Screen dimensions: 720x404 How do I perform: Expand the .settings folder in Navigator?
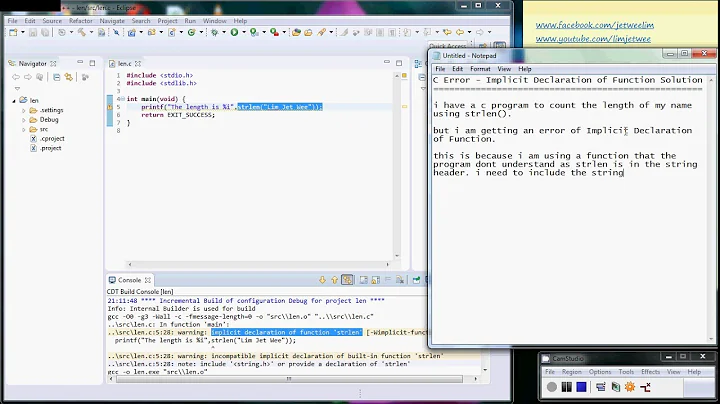click(23, 110)
